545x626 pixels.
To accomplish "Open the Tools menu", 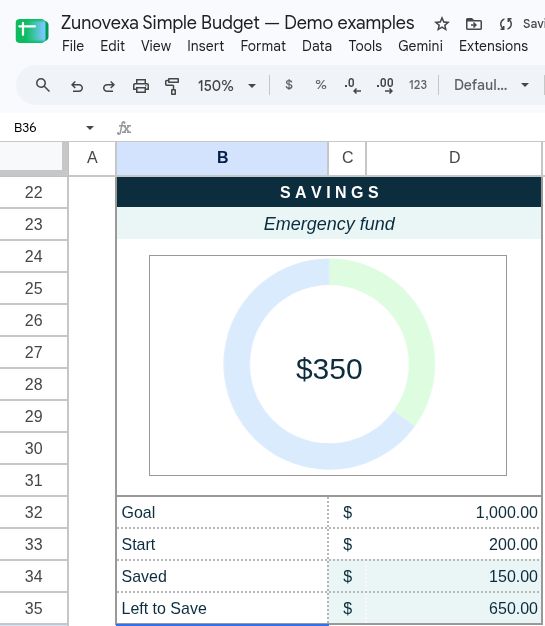I will coord(365,46).
